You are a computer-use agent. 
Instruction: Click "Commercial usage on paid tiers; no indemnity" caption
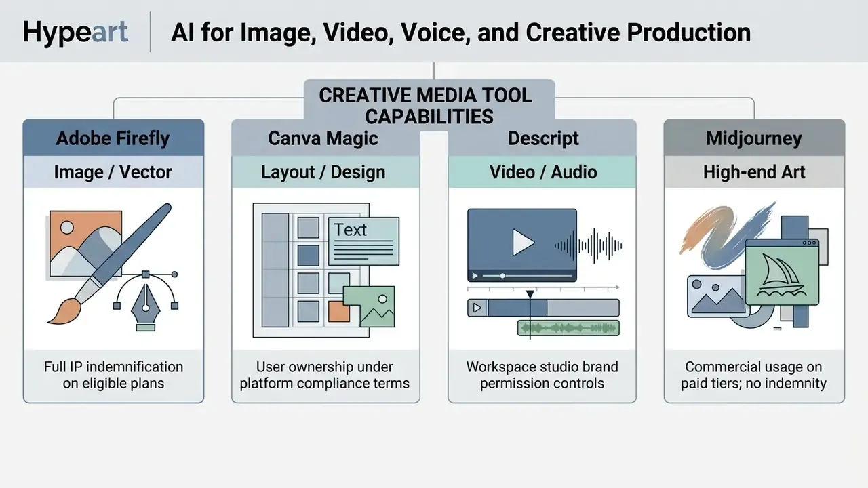pyautogui.click(x=754, y=375)
